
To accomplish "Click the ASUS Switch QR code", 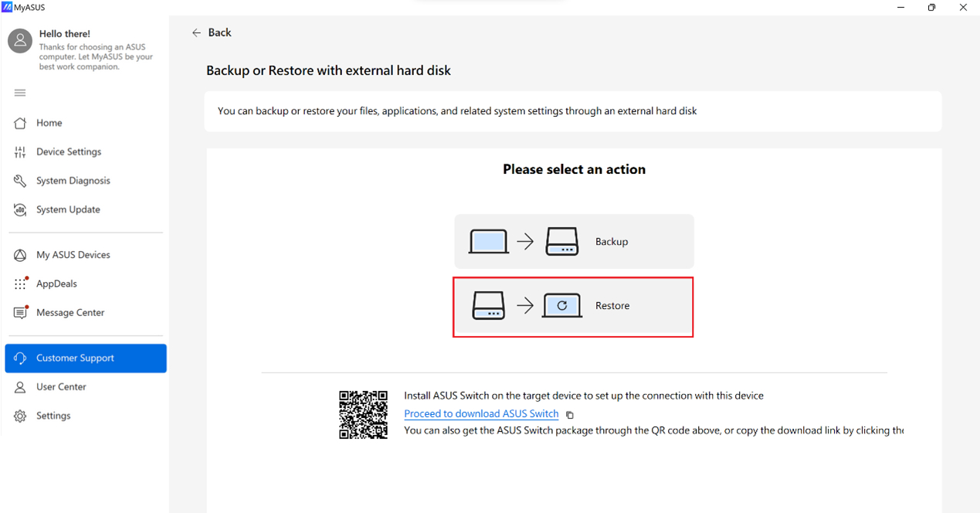I will 363,415.
